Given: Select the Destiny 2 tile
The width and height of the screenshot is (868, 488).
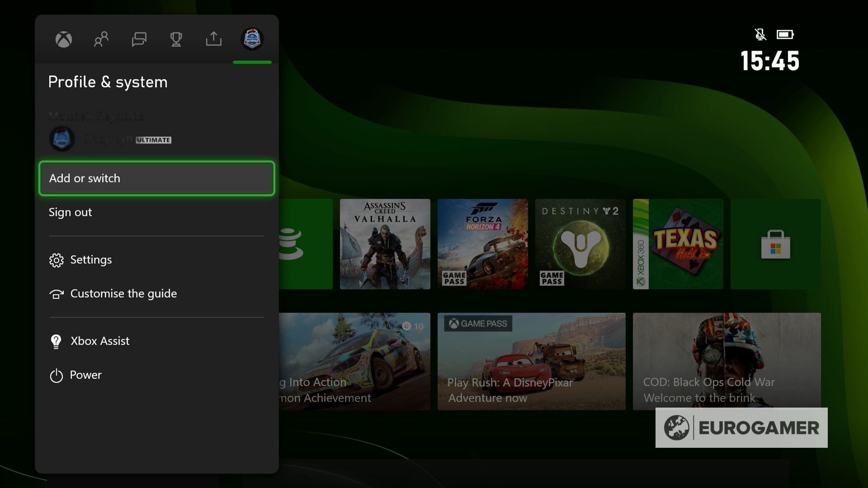Looking at the screenshot, I should pos(580,244).
